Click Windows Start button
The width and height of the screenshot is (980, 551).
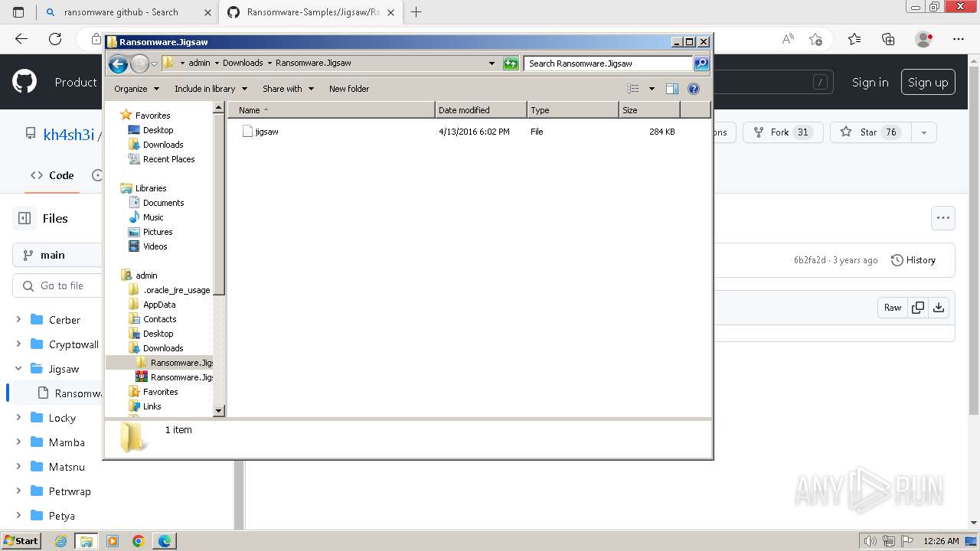coord(21,540)
